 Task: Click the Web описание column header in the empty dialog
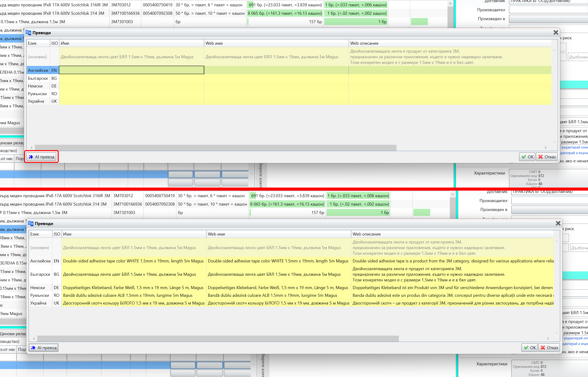(x=364, y=43)
